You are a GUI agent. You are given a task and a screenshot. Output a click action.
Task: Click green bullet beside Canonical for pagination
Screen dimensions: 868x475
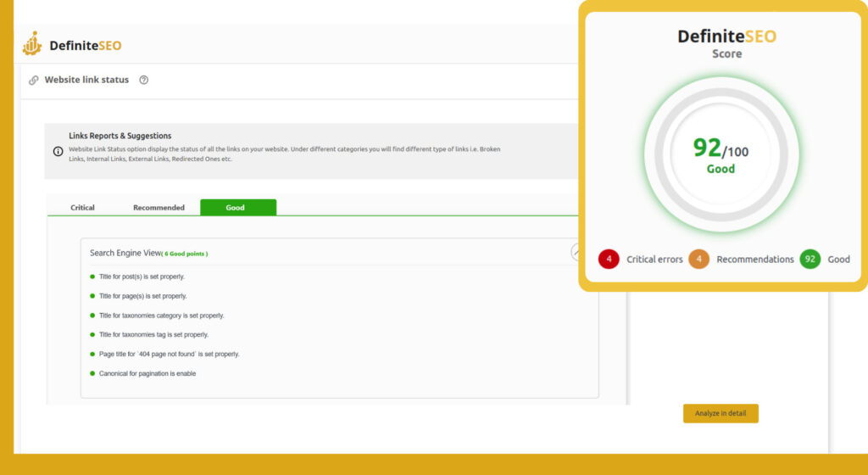click(x=92, y=373)
